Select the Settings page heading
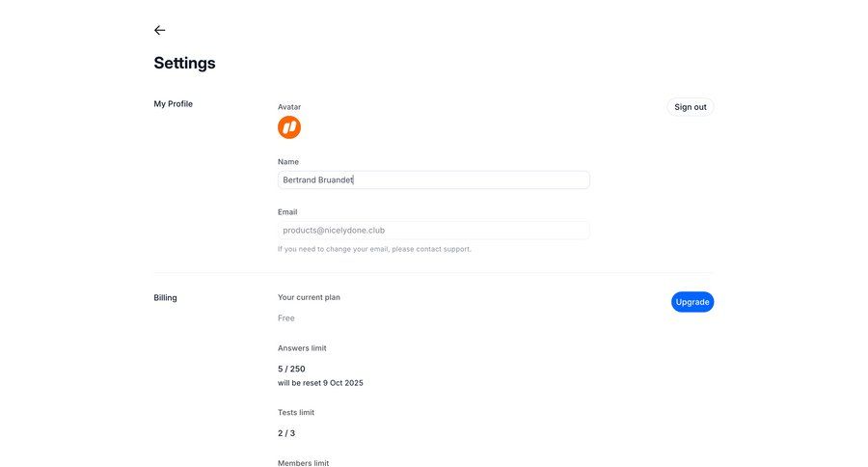Image resolution: width=868 pixels, height=467 pixels. coord(184,64)
